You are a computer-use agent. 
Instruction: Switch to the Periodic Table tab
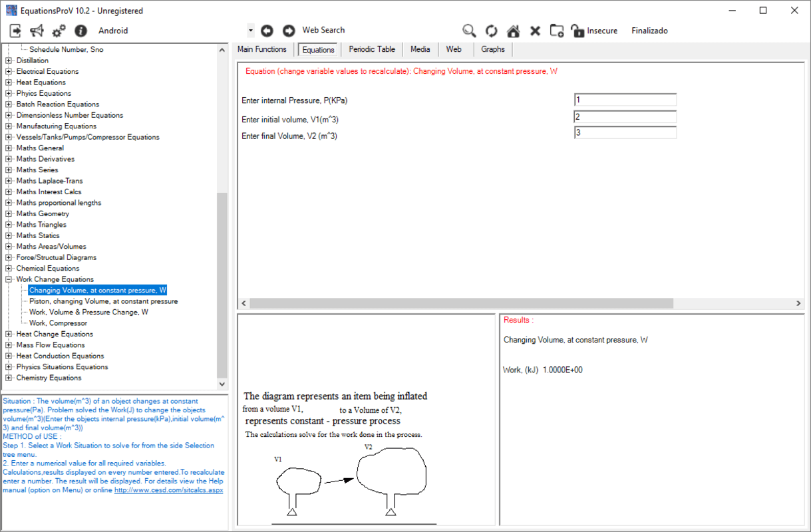pos(371,49)
